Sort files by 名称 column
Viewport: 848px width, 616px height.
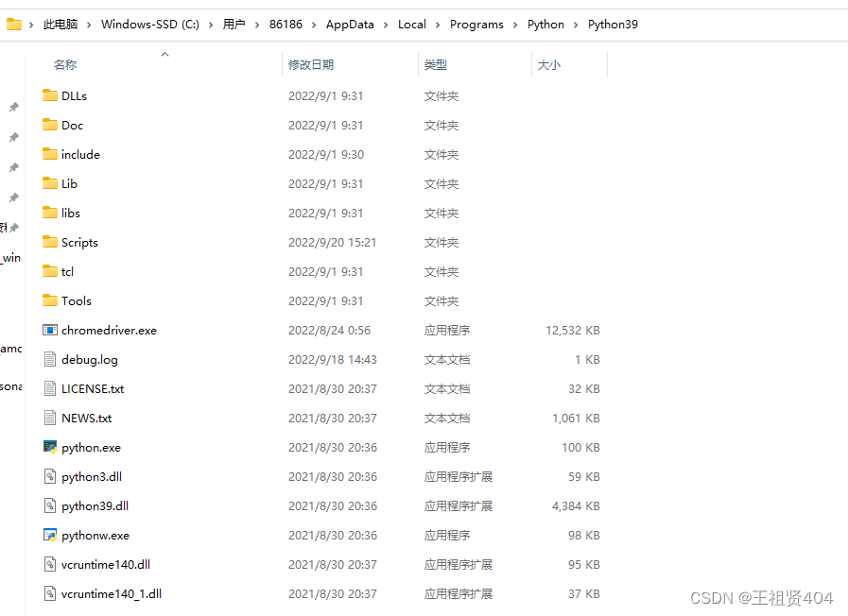[65, 65]
